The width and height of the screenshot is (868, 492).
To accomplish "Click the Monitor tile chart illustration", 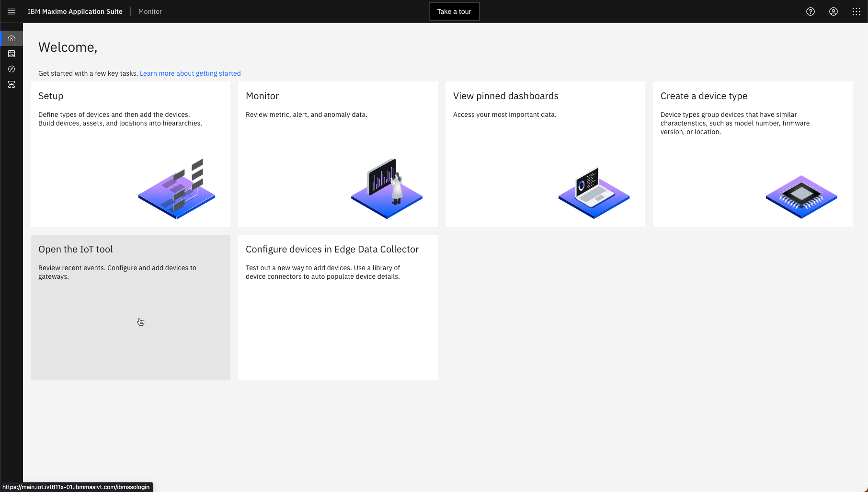I will coord(387,189).
